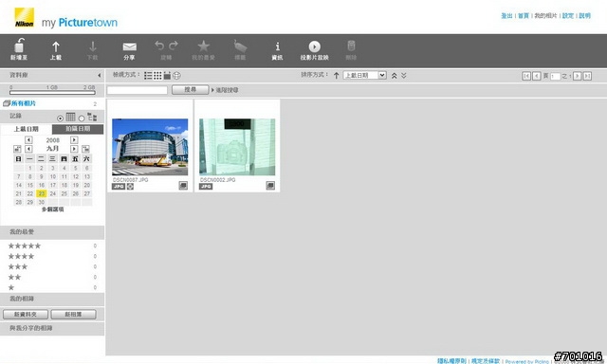Click slideshow icon under DSCN0087.JPG
607x364 pixels.
(x=183, y=186)
